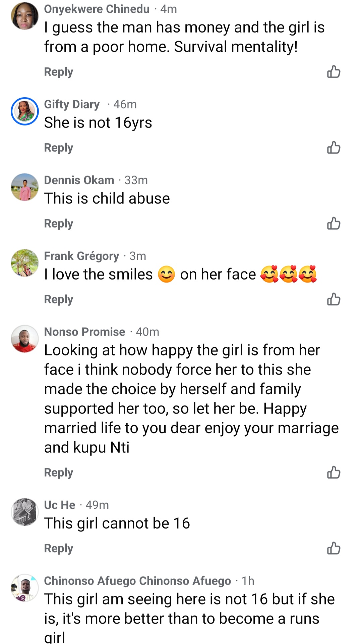
Task: Open Uc He's profile name link
Action: [60, 505]
